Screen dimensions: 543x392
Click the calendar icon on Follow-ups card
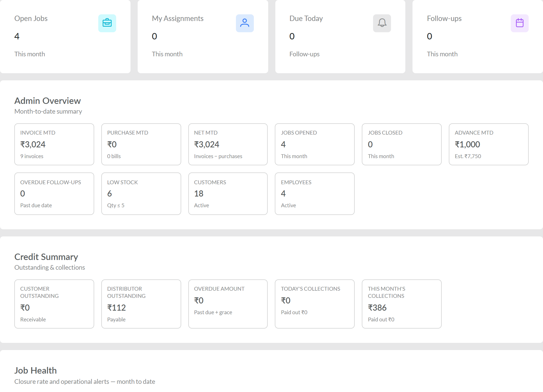tap(519, 23)
